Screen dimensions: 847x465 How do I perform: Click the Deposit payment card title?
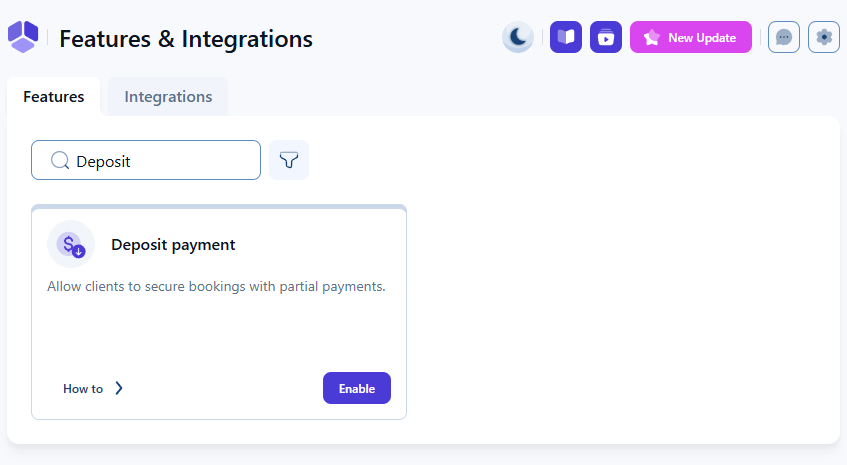pos(173,245)
